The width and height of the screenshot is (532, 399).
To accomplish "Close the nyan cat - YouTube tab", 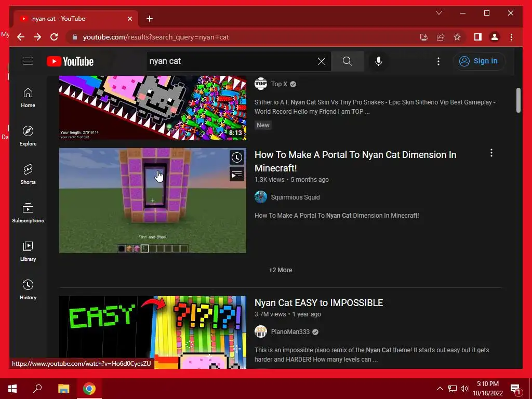I will [129, 19].
